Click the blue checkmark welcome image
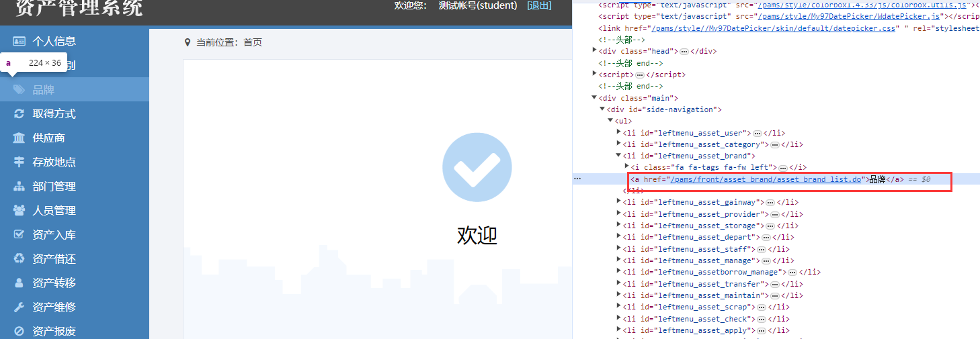Viewport: 980px width, 339px height. pyautogui.click(x=477, y=168)
